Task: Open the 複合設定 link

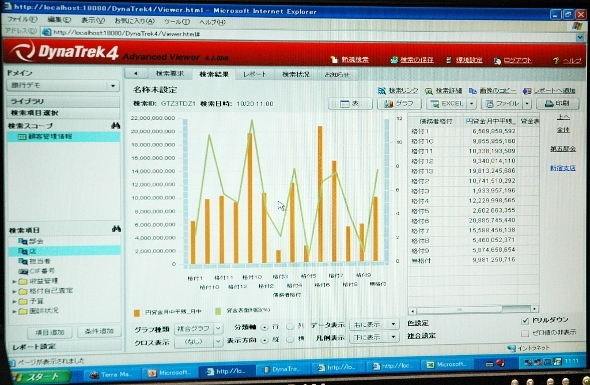Action: [x=421, y=336]
